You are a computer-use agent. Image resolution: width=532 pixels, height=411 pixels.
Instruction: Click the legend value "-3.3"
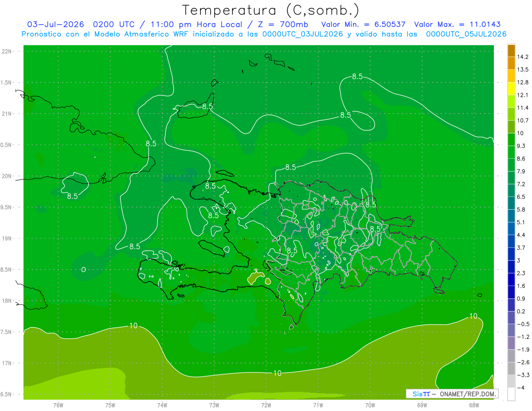(523, 375)
